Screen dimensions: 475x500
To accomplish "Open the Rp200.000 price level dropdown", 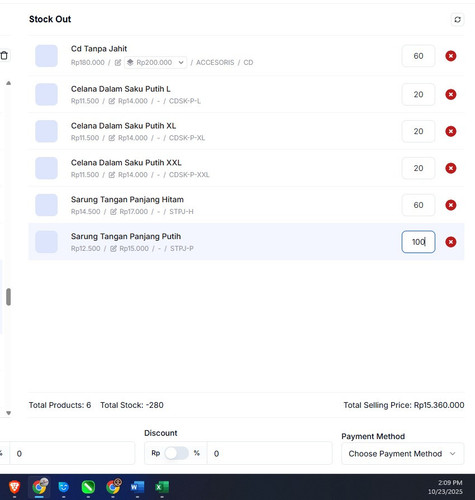I will tap(155, 63).
